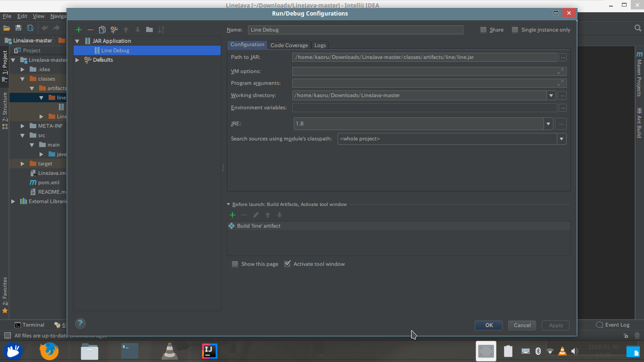
Task: Edit before-launch task pencil icon
Action: 256,215
